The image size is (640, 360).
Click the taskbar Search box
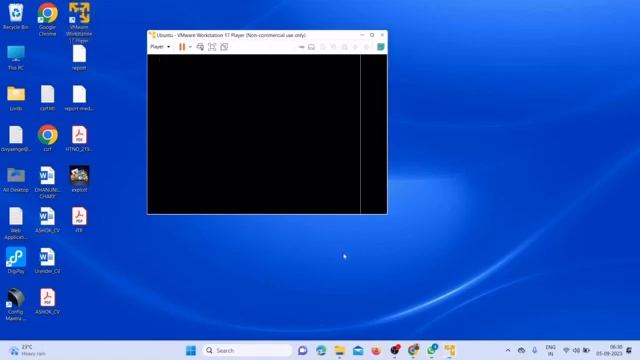tap(247, 350)
